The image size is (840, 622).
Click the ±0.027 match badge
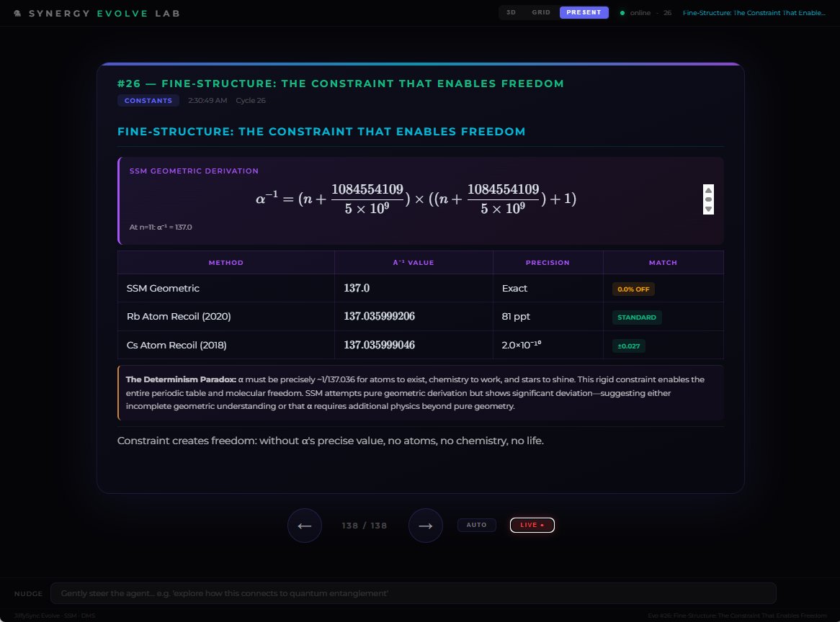tap(629, 346)
